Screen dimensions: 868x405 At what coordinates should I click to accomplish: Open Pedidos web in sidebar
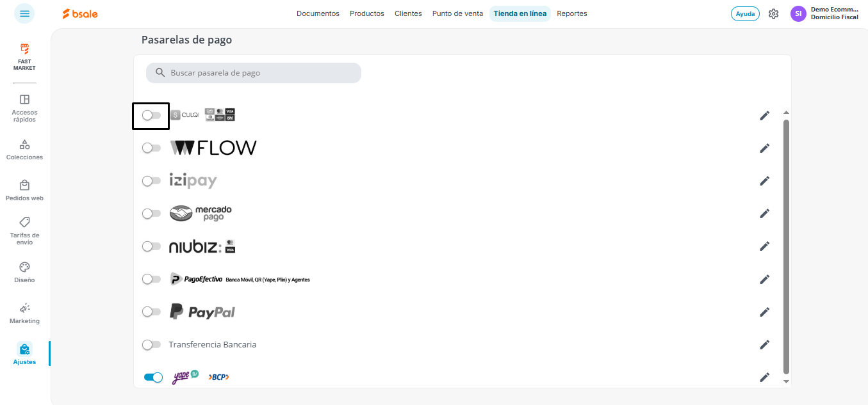24,191
